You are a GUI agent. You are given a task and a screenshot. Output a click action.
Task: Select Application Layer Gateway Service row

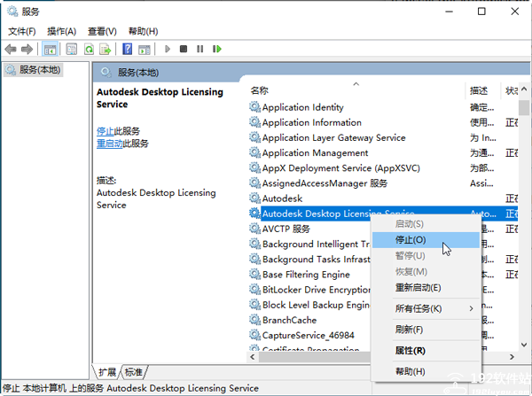(383, 137)
